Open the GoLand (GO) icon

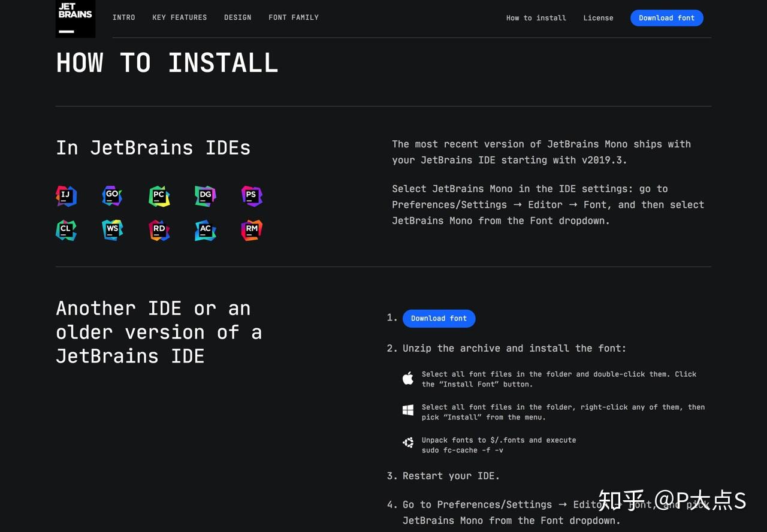point(112,196)
